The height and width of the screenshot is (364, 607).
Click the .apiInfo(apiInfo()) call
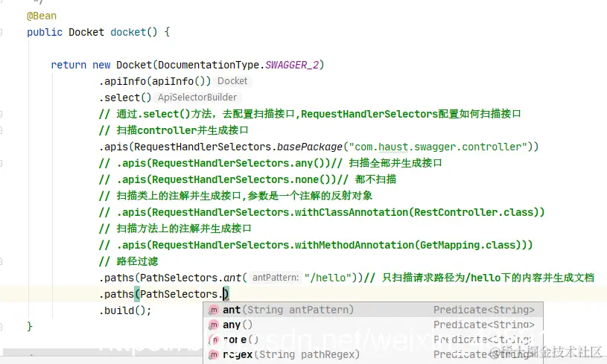[x=155, y=81]
